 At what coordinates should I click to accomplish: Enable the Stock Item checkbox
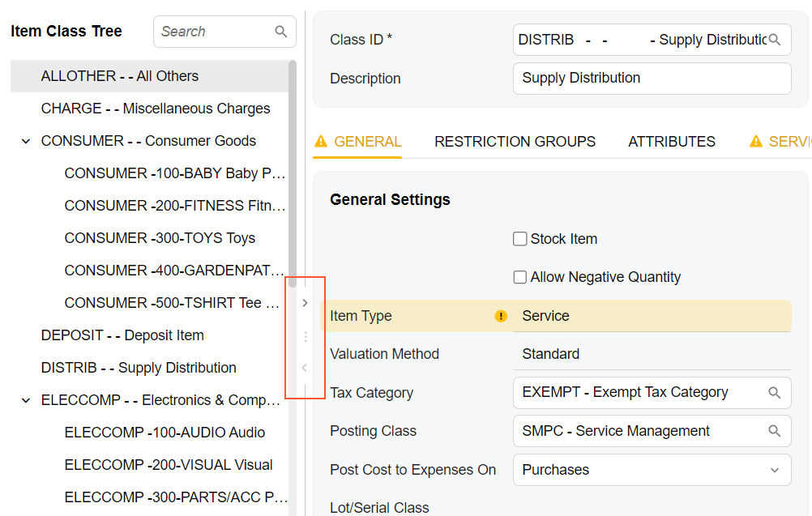point(520,239)
